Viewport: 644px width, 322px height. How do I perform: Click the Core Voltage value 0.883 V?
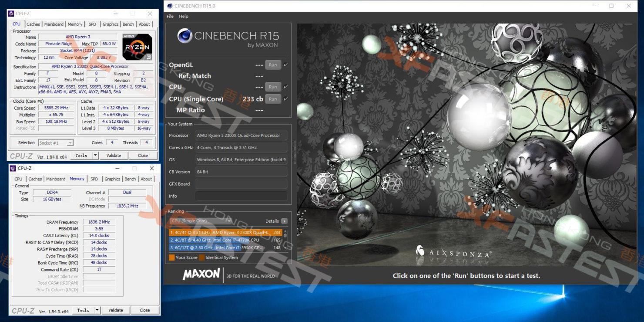point(104,58)
